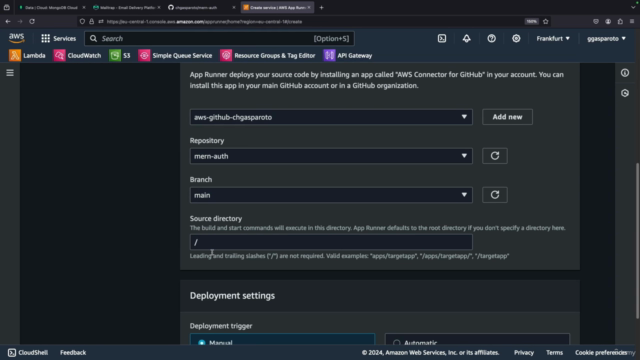The image size is (640, 360).
Task: Go back in browser history
Action: pyautogui.click(x=8, y=21)
